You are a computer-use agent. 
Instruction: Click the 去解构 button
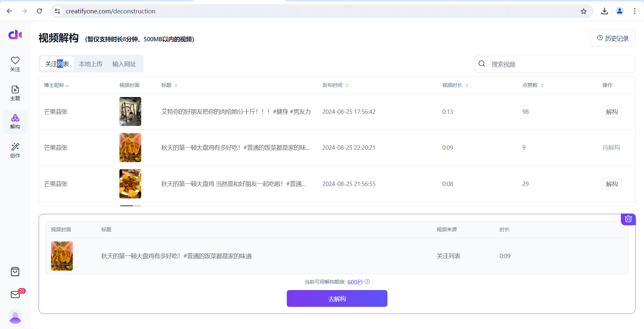tap(337, 298)
